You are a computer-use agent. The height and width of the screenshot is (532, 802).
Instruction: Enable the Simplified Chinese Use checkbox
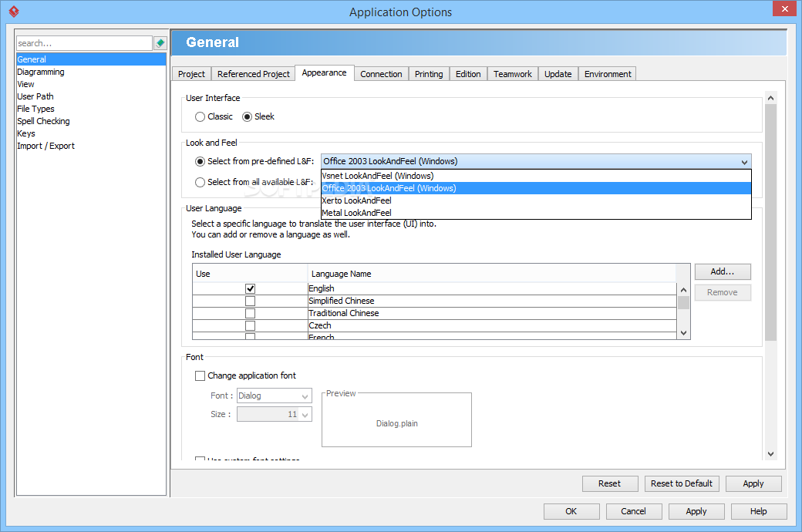[x=250, y=301]
